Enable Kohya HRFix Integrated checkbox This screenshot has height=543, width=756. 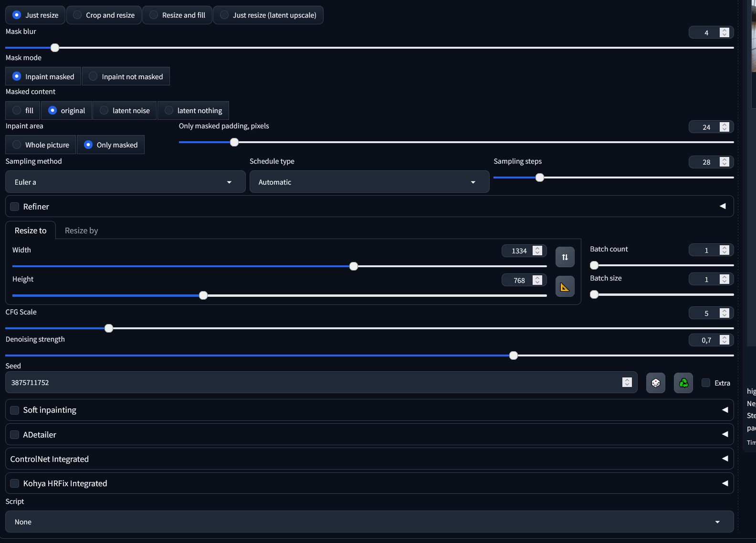pyautogui.click(x=15, y=483)
